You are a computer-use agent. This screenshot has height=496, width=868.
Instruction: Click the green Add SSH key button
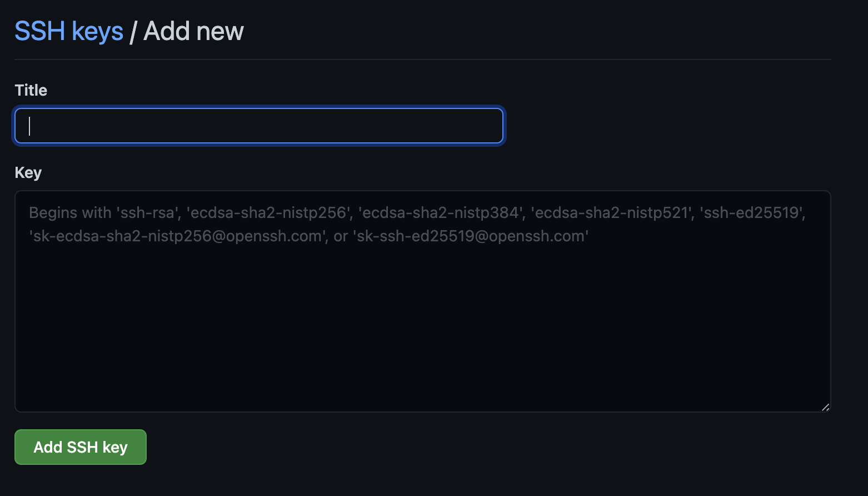click(x=81, y=447)
